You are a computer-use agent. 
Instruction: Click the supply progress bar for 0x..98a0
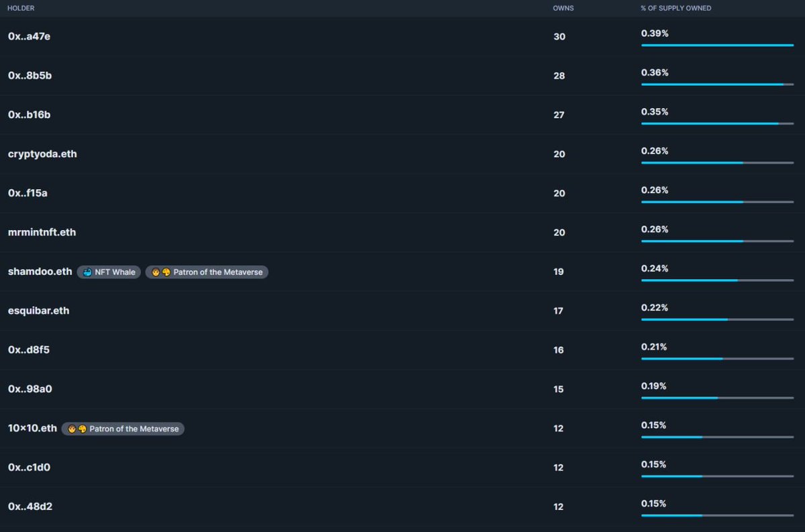click(x=717, y=398)
